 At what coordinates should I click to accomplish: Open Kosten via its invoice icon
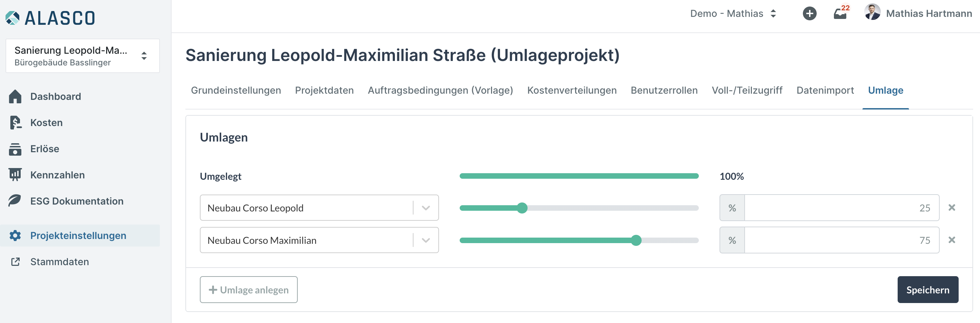pyautogui.click(x=15, y=123)
